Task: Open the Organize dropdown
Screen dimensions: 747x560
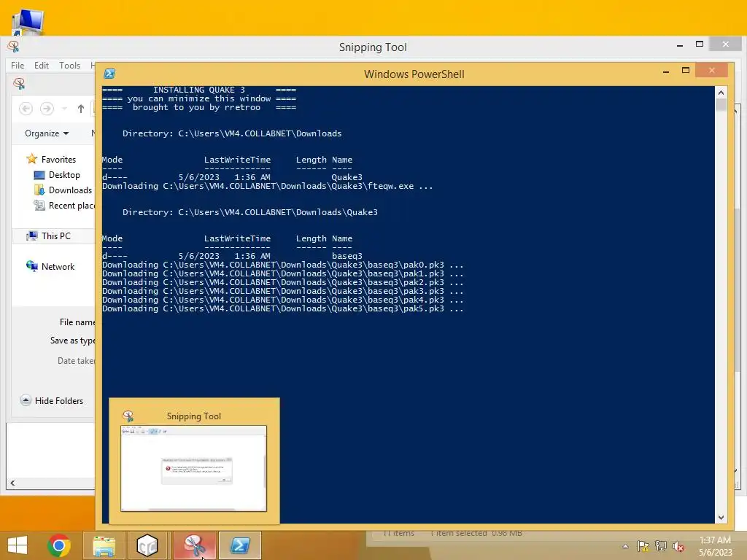Action: [x=47, y=133]
